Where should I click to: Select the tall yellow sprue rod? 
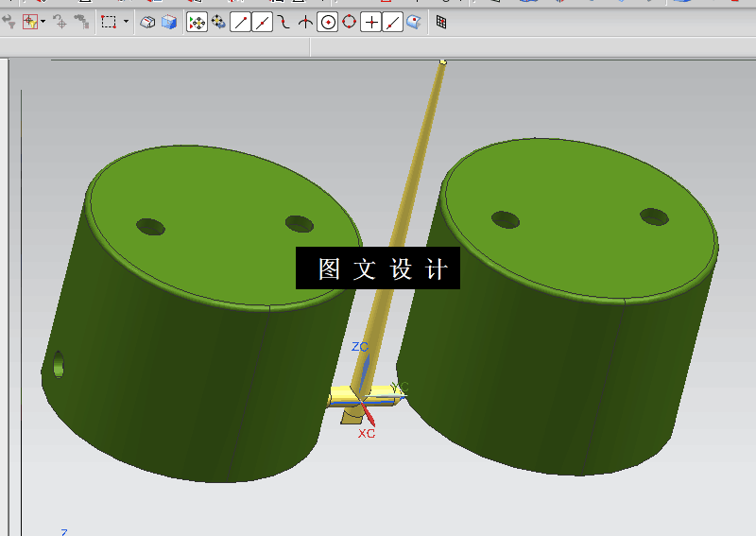410,193
